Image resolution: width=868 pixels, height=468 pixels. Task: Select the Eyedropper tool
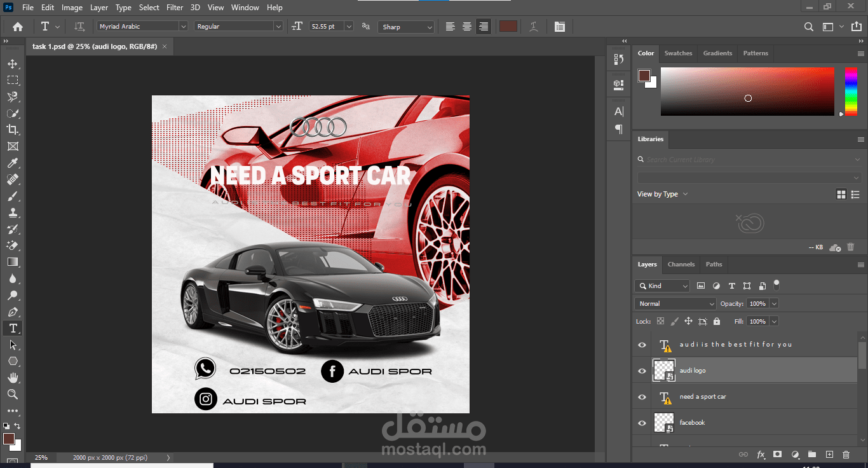coord(12,163)
